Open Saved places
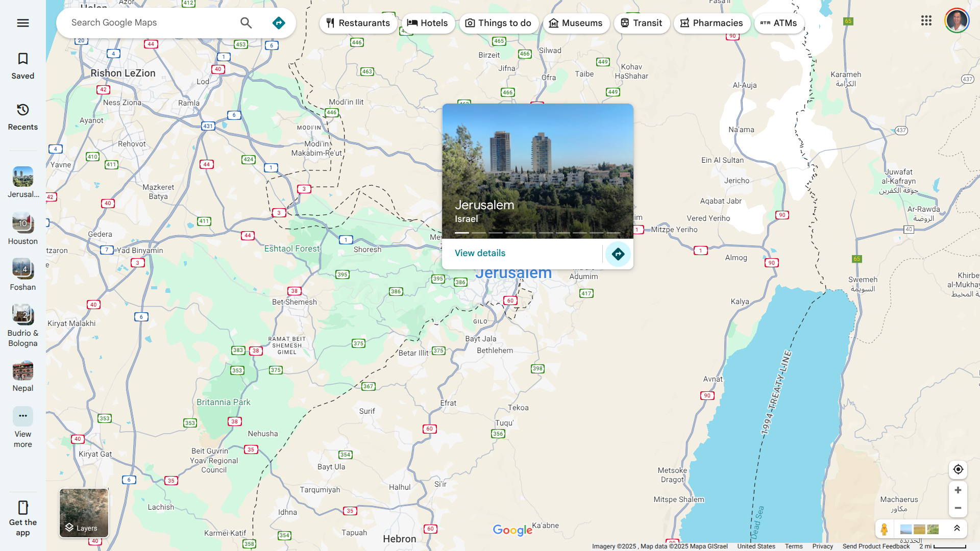980x551 pixels. tap(23, 66)
